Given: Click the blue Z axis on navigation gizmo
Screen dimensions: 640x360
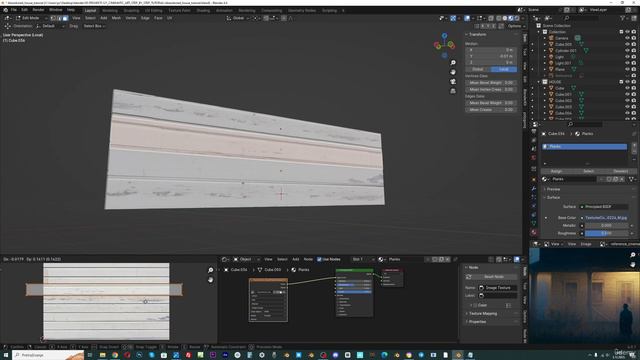Looking at the screenshot, I should 444,36.
